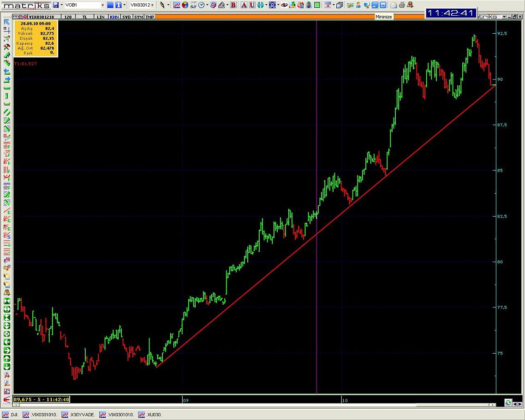Click the clock icon in top toolbar
Image resolution: width=525 pixels, height=420 pixels.
click(x=201, y=5)
